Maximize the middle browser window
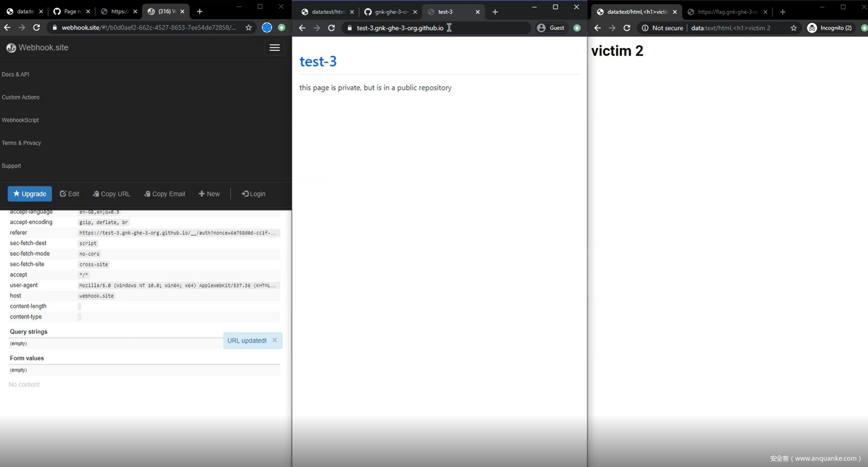868x467 pixels. [555, 7]
